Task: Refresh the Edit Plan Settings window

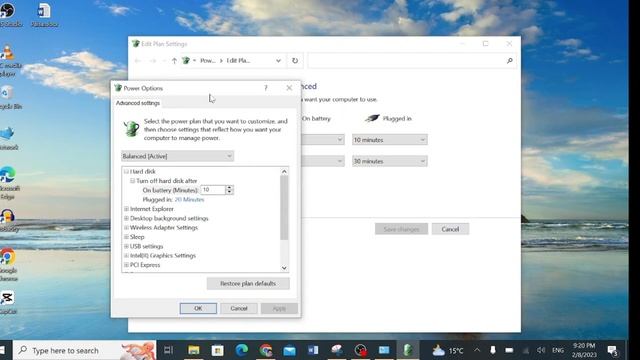Action: 295,61
